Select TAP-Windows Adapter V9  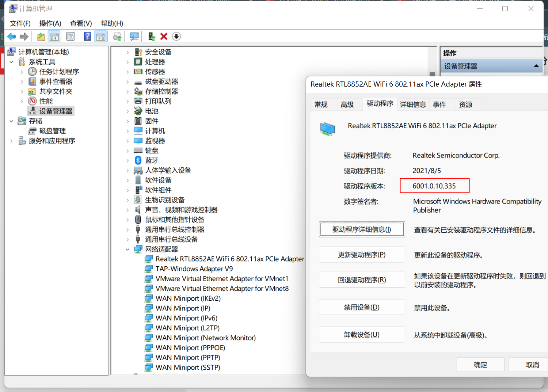point(194,269)
